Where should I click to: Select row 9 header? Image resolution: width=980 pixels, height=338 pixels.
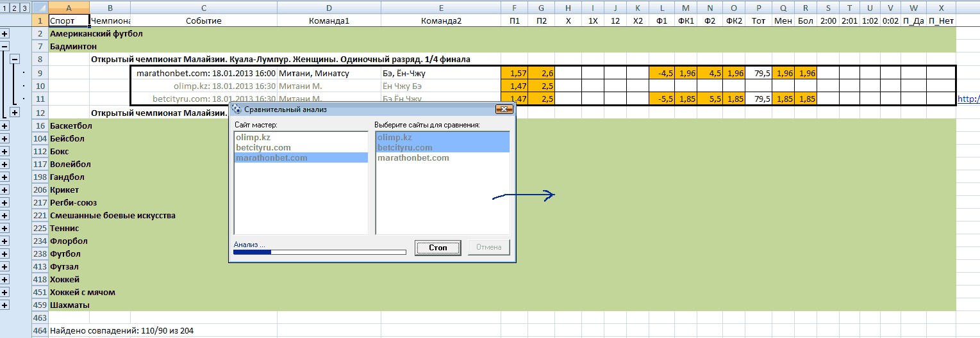(x=40, y=73)
